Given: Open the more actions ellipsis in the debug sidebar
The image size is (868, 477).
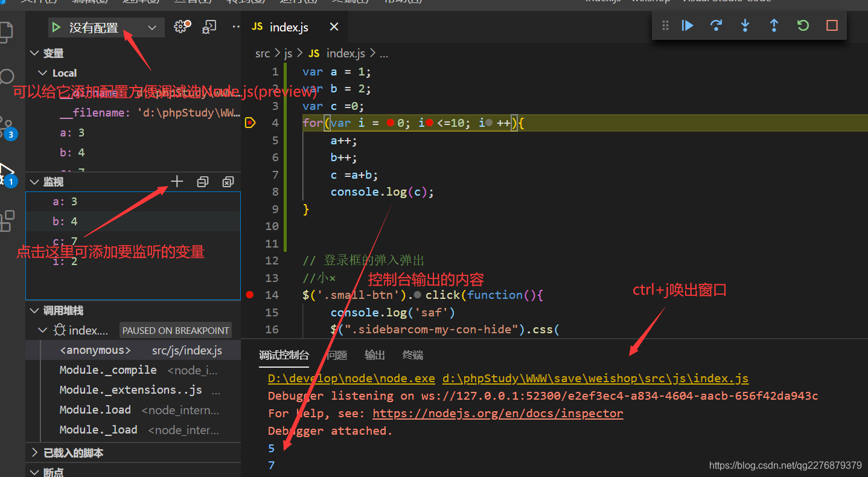Looking at the screenshot, I should pos(236,27).
